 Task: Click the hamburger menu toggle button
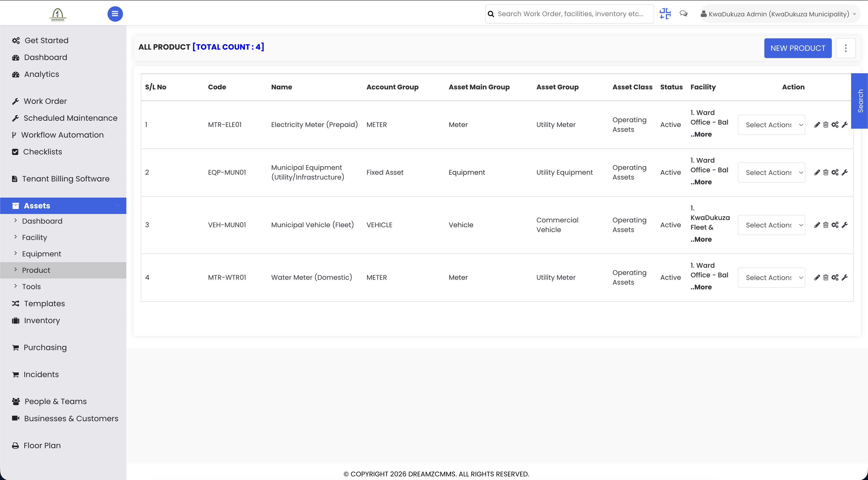click(115, 14)
